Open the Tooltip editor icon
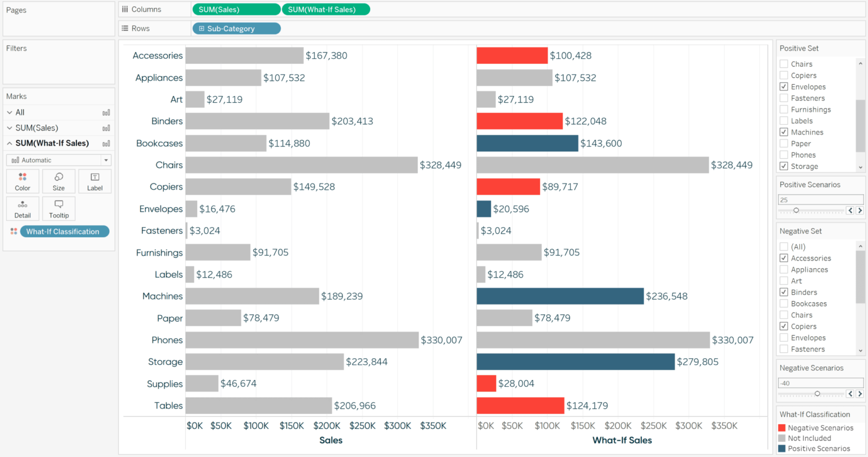The height and width of the screenshot is (457, 868). 58,208
